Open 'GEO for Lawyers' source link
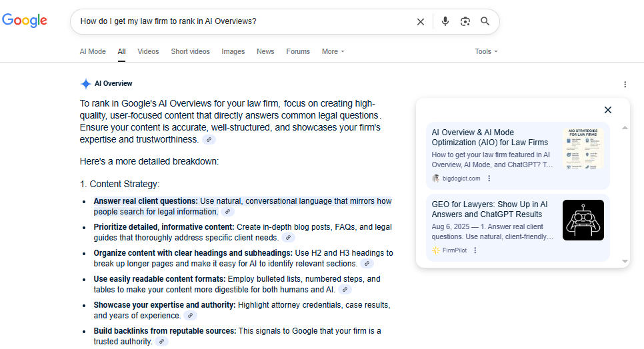644x349 pixels. coord(489,209)
